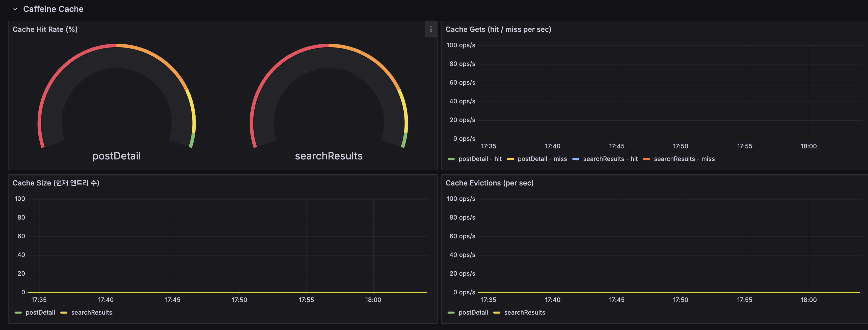This screenshot has width=868, height=330.
Task: Click the orange searchResults - miss legend marker
Action: pyautogui.click(x=648, y=159)
